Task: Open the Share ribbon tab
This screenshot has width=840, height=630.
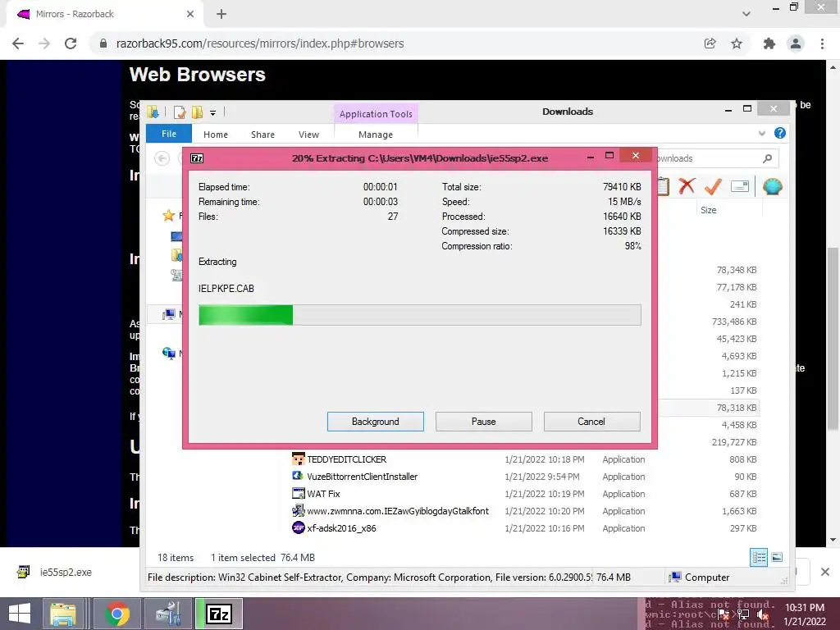Action: point(262,135)
